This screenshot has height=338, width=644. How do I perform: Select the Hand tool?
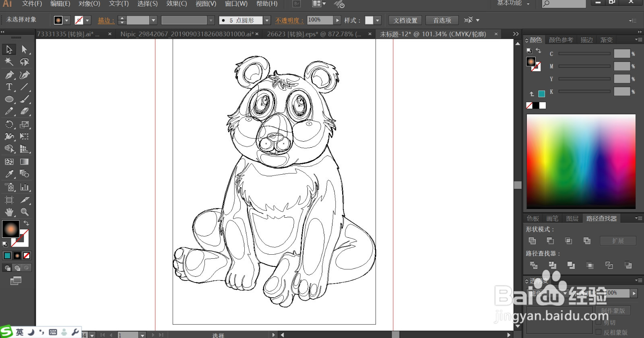click(9, 212)
